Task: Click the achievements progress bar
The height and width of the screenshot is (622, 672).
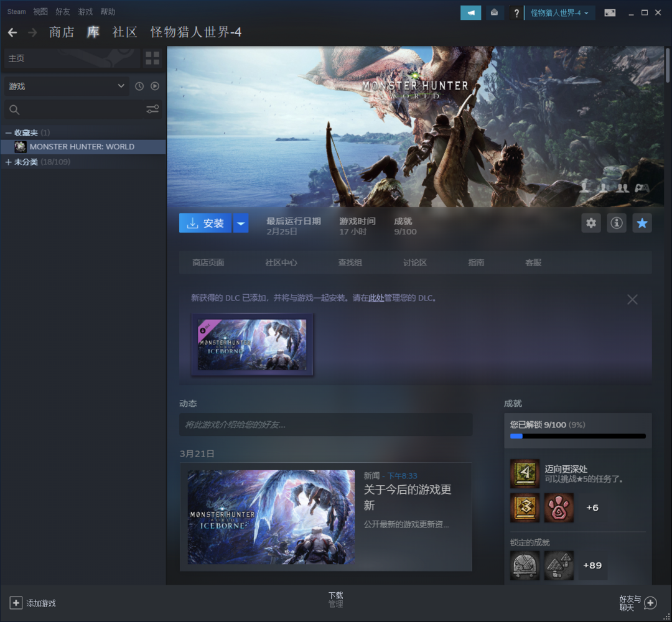Action: pyautogui.click(x=577, y=436)
